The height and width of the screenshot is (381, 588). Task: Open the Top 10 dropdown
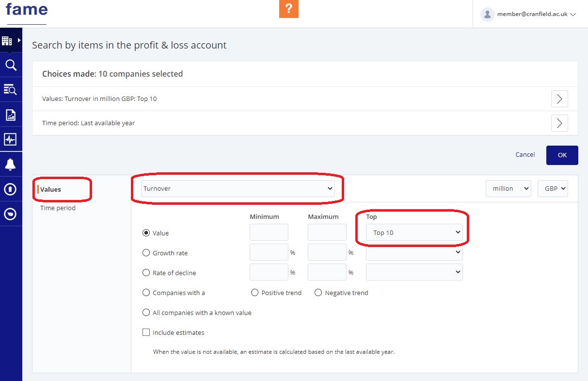[x=414, y=232]
